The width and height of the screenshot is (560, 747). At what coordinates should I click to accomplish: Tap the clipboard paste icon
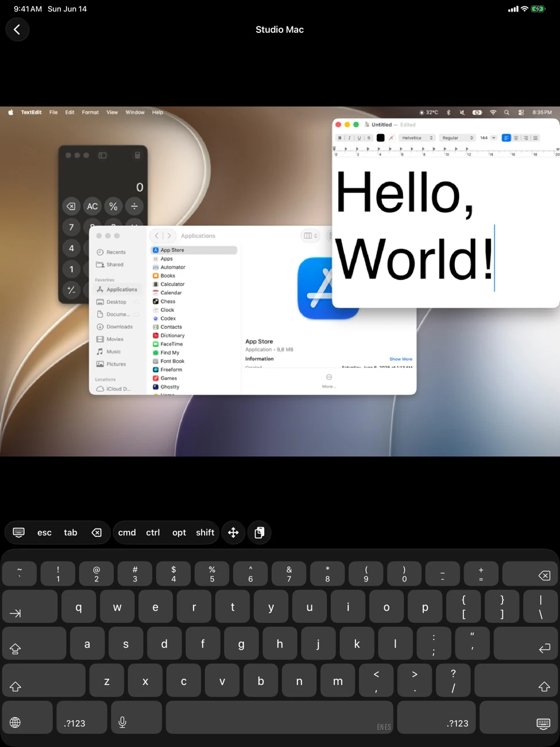pyautogui.click(x=260, y=533)
